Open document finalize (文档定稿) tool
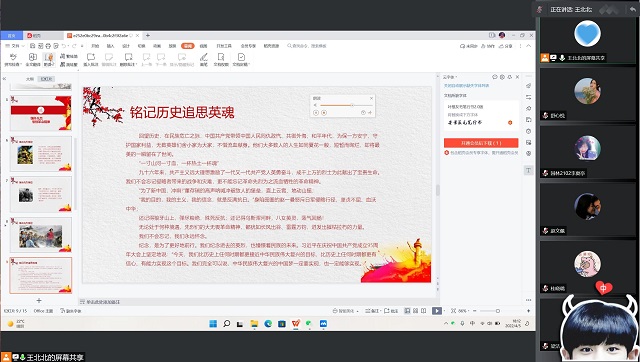The width and height of the screenshot is (640, 362). (241, 59)
